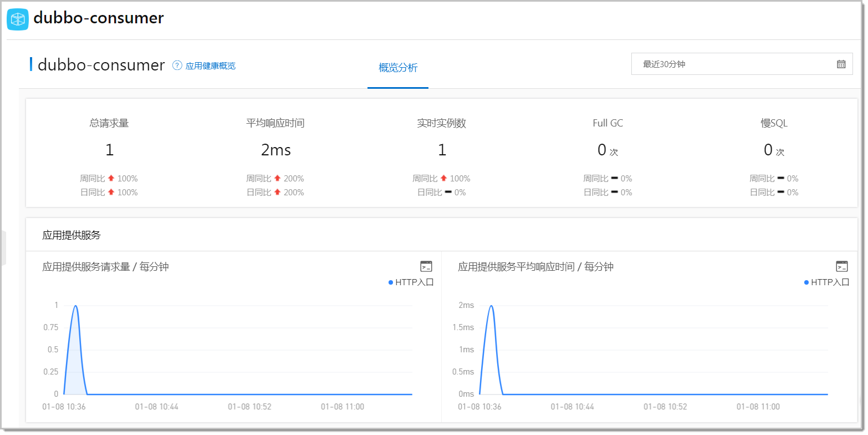The image size is (868, 435).
Task: Click the 应用提供服务 section heading
Action: pyautogui.click(x=72, y=235)
